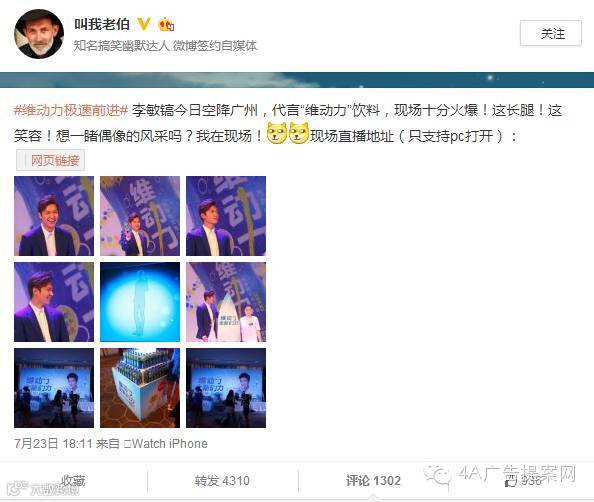Open bottom-left stage screen photo

(54, 388)
